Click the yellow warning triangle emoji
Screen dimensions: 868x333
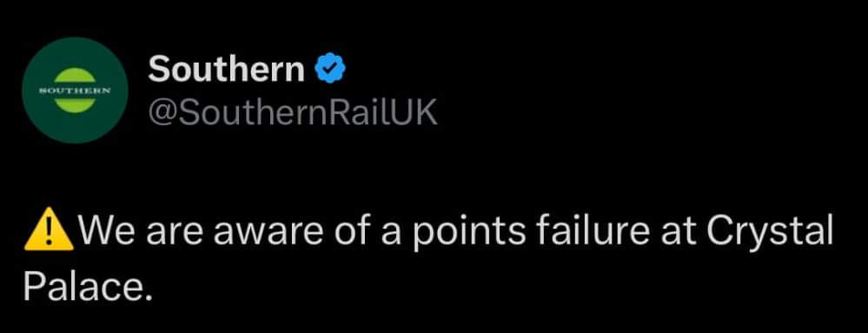50,230
